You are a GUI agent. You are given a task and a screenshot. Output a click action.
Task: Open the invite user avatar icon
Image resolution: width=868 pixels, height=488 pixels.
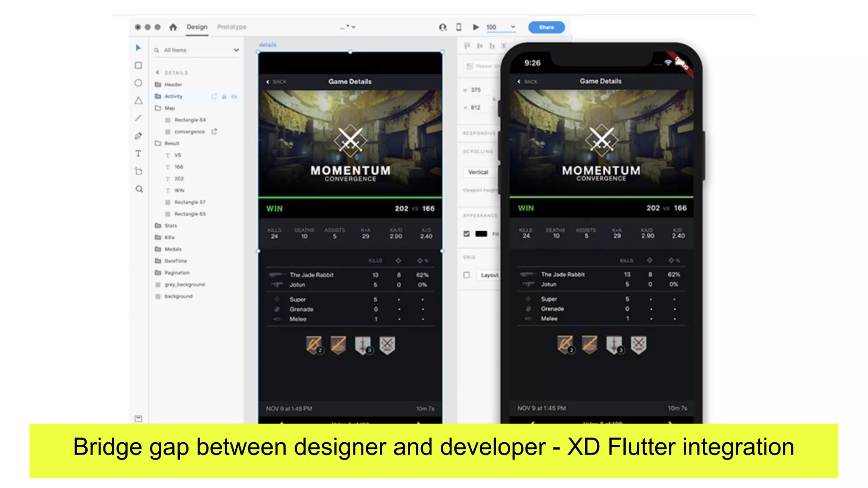click(442, 27)
